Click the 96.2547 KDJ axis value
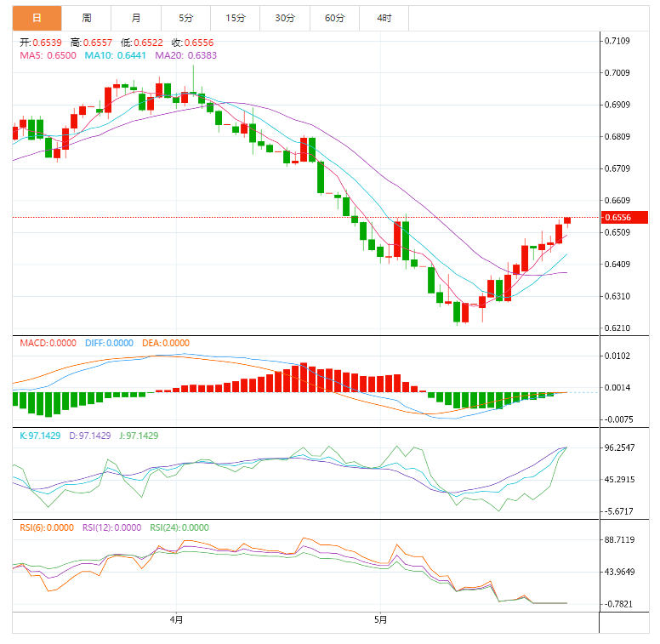 pyautogui.click(x=619, y=447)
